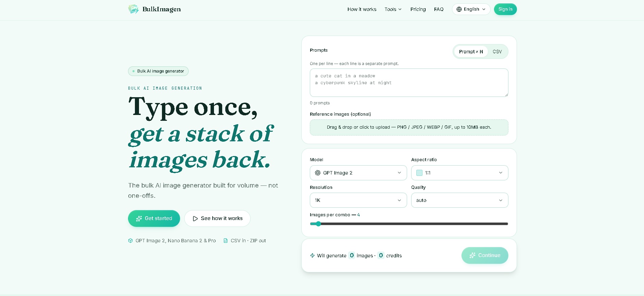Image resolution: width=644 pixels, height=296 pixels.
Task: Click the BulkImagen logo icon
Action: 134,9
